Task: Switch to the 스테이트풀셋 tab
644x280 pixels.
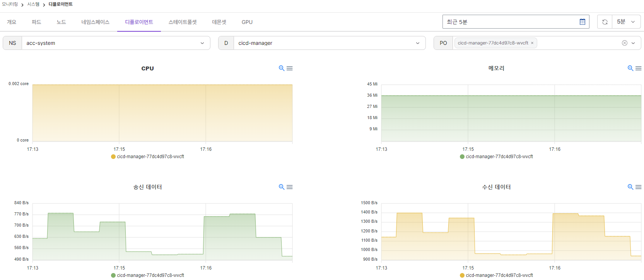Action: [183, 22]
